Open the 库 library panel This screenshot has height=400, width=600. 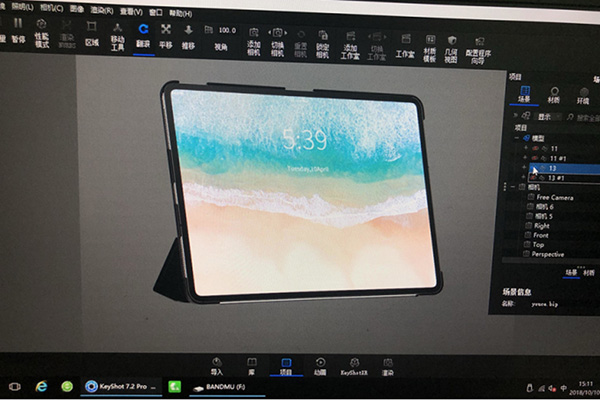(251, 367)
